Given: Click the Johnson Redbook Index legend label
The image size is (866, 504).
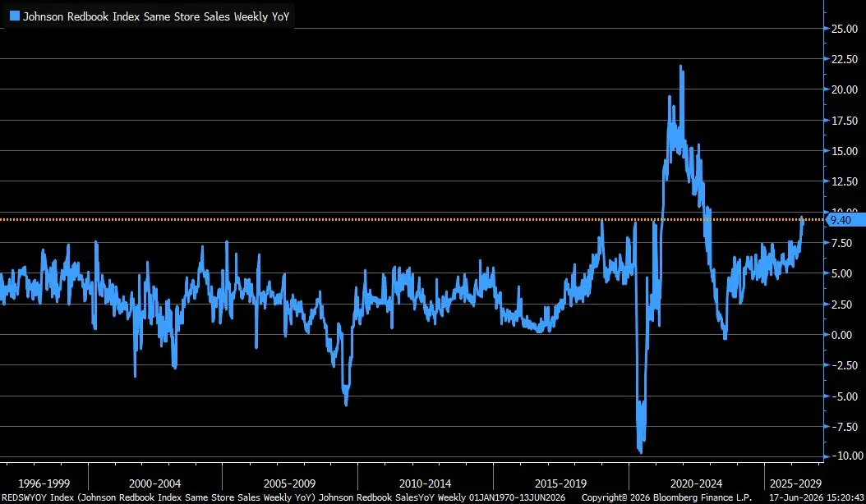Looking at the screenshot, I should tap(156, 16).
